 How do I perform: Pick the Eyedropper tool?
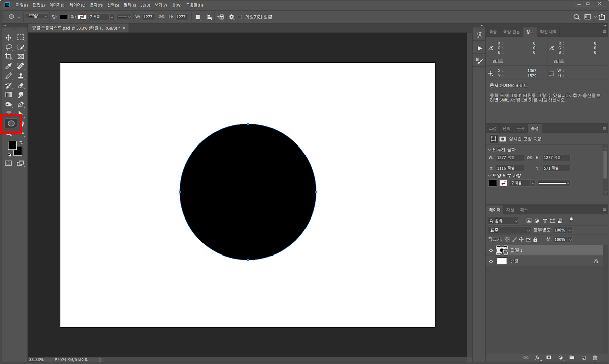click(x=9, y=66)
